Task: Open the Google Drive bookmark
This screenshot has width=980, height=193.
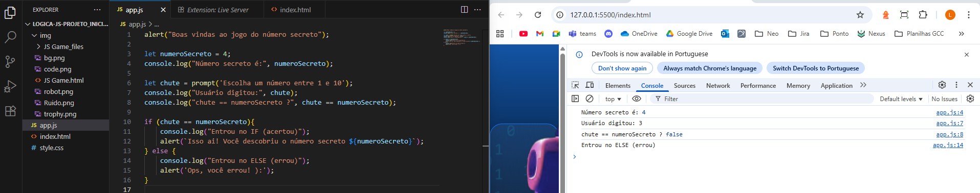Action: (689, 34)
